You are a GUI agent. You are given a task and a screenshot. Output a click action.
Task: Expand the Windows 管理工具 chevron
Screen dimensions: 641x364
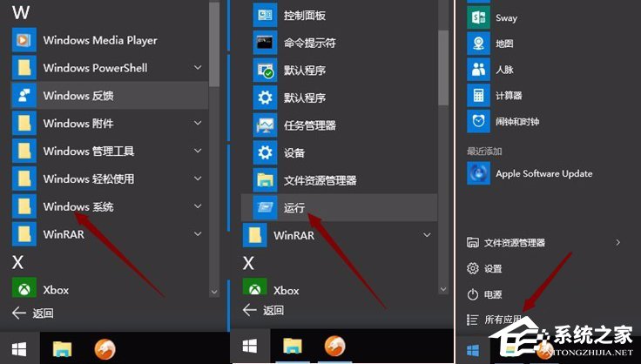tap(198, 151)
